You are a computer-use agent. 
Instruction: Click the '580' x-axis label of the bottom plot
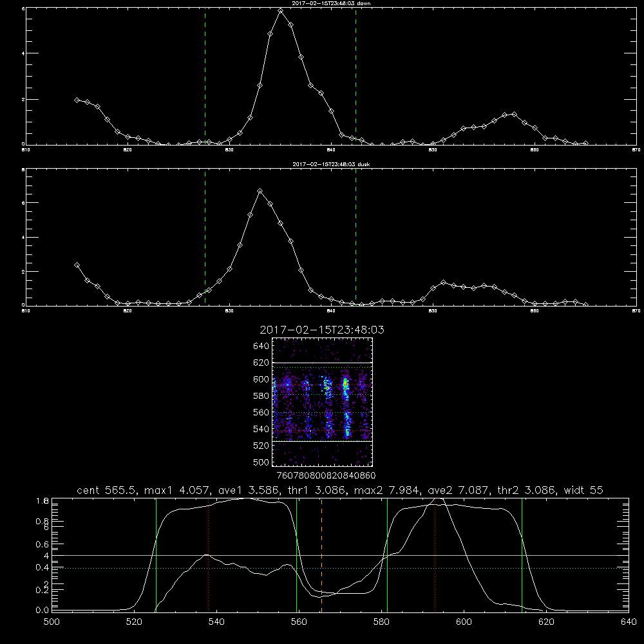coord(381,622)
